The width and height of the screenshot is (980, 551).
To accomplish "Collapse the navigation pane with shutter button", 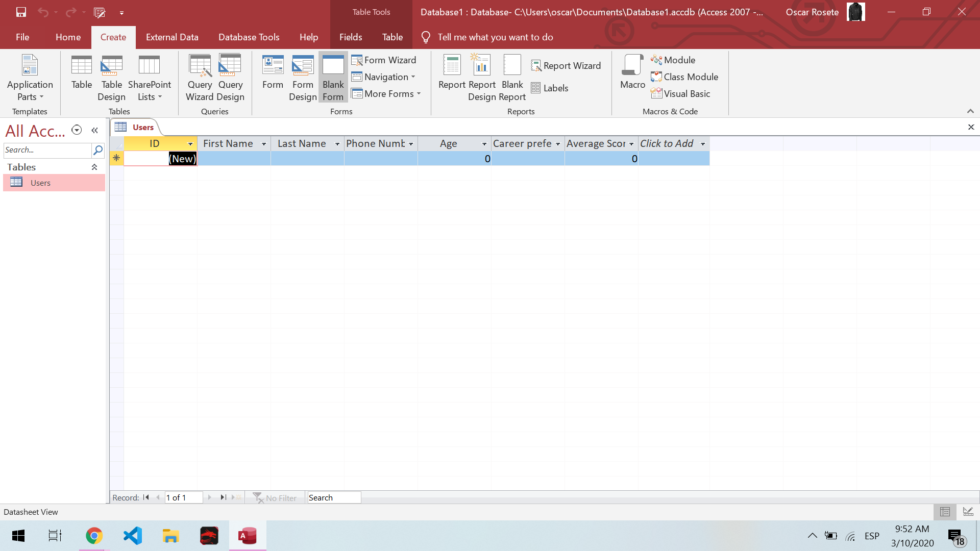I will tap(95, 131).
